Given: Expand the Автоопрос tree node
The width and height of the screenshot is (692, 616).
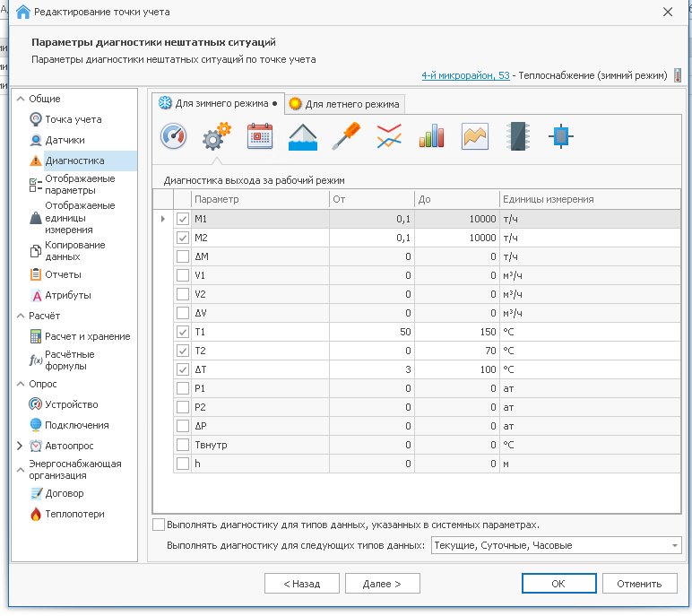Looking at the screenshot, I should [x=20, y=446].
